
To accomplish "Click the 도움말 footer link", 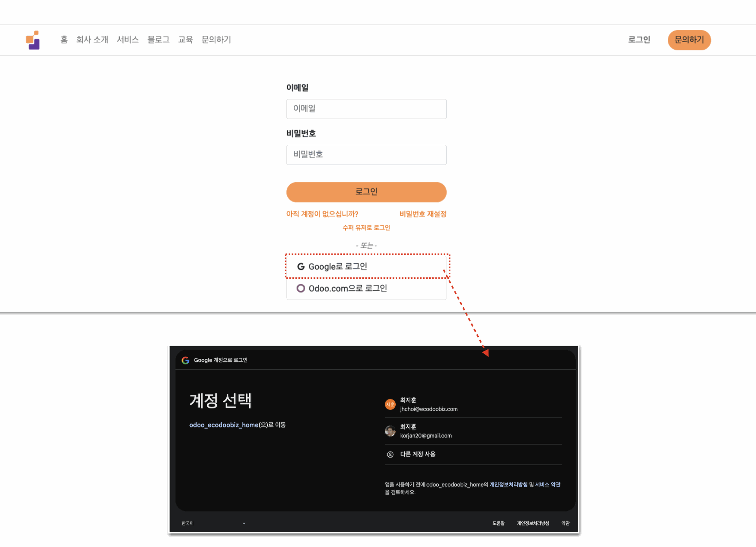I will pos(498,523).
